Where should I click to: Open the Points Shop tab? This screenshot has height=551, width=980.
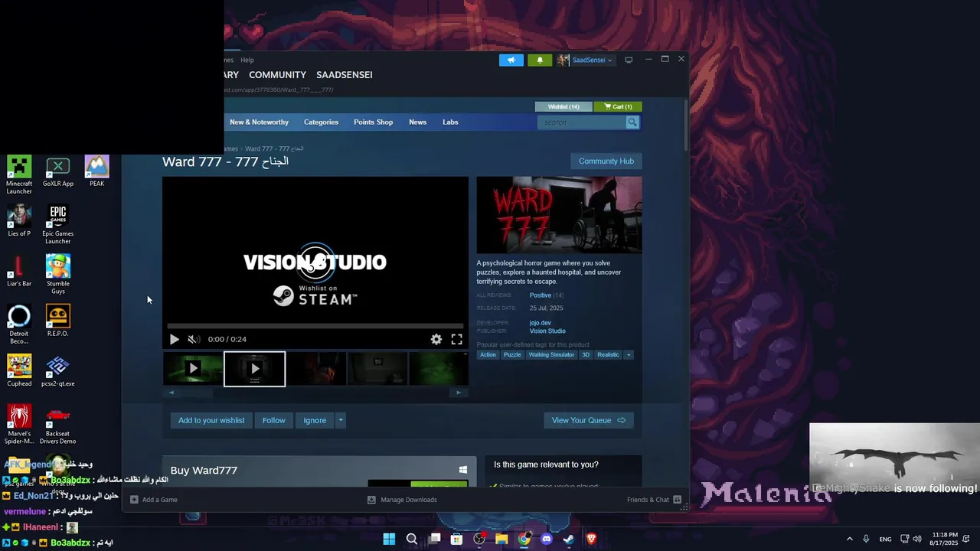[373, 122]
